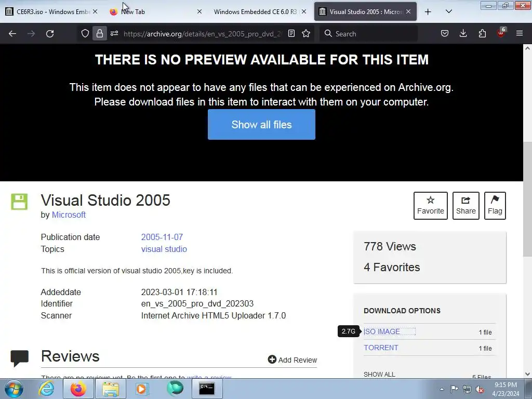Screen dimensions: 532x399
Task: Click the uBlock Origin extension icon
Action: 501,33
